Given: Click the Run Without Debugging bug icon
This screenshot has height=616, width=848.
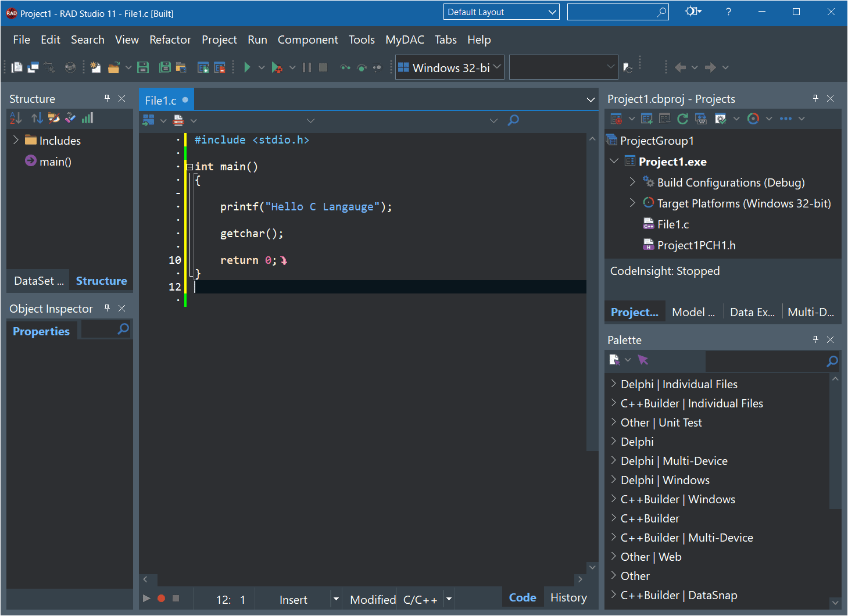Looking at the screenshot, I should pyautogui.click(x=277, y=67).
